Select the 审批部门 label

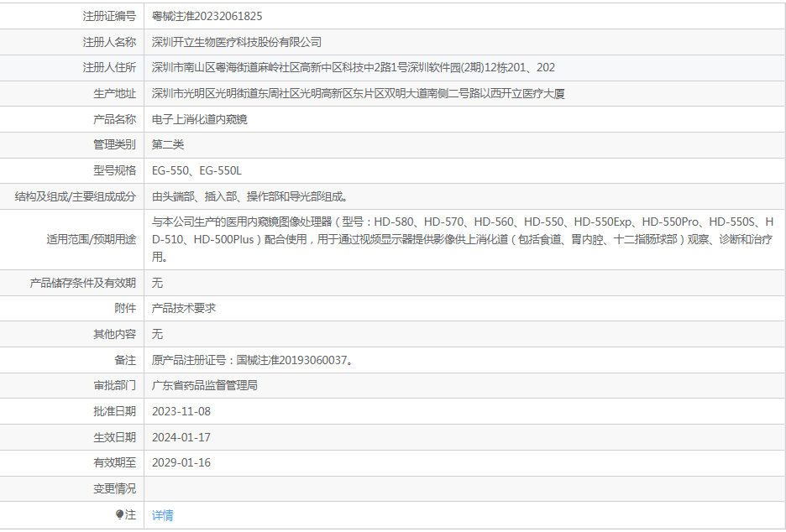click(115, 386)
